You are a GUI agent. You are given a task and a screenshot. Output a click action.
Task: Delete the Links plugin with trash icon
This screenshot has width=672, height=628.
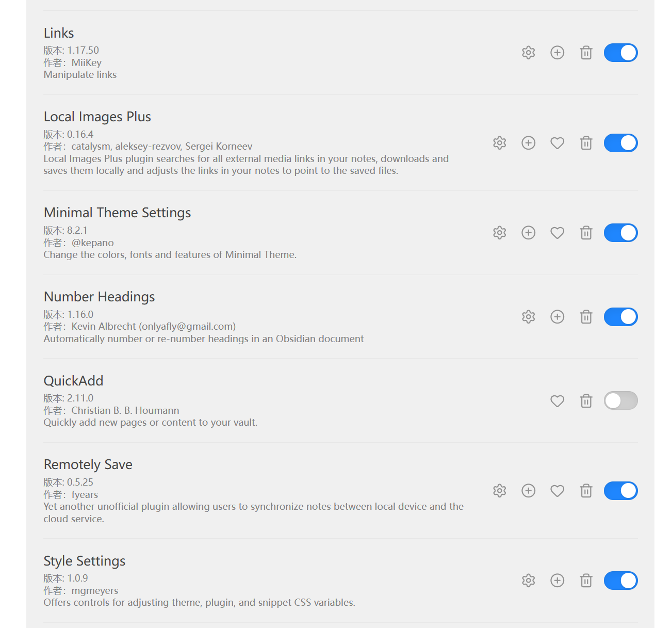(x=586, y=53)
